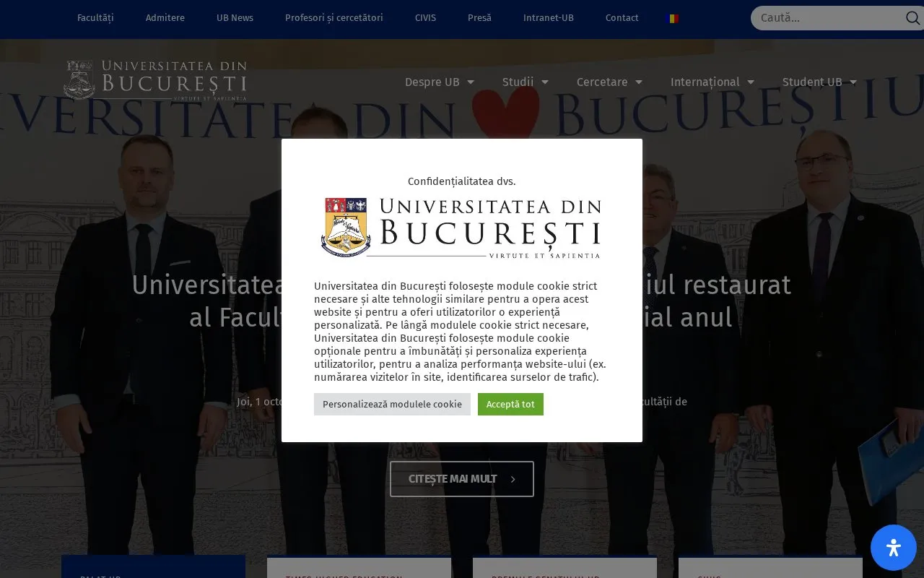Open Intranet-UB link
This screenshot has width=924, height=578.
point(549,18)
